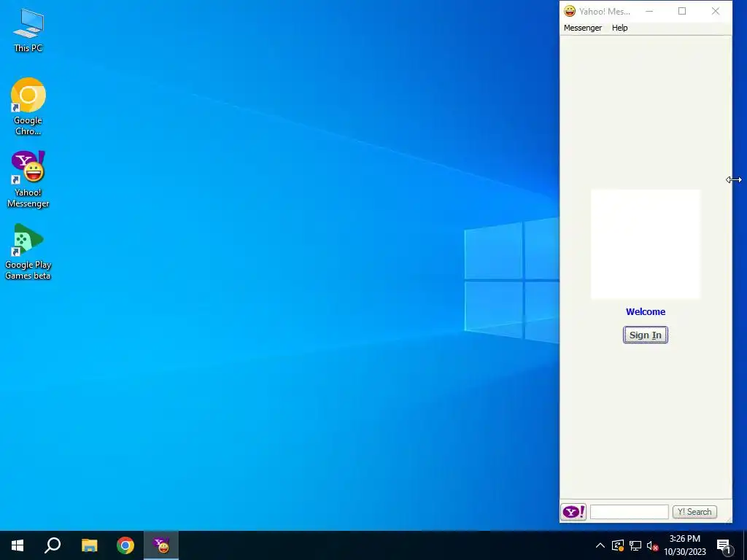This screenshot has width=747, height=560.
Task: Close the Yahoo Messenger window
Action: (715, 11)
